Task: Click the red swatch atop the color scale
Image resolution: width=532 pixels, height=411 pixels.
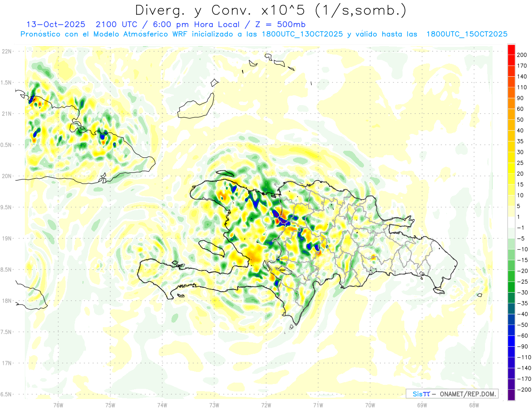Action: [x=511, y=49]
